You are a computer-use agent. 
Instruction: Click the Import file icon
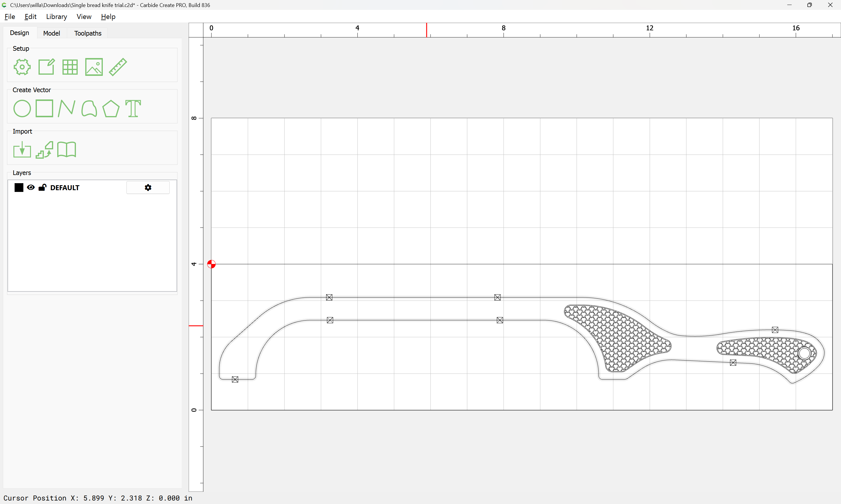[22, 150]
